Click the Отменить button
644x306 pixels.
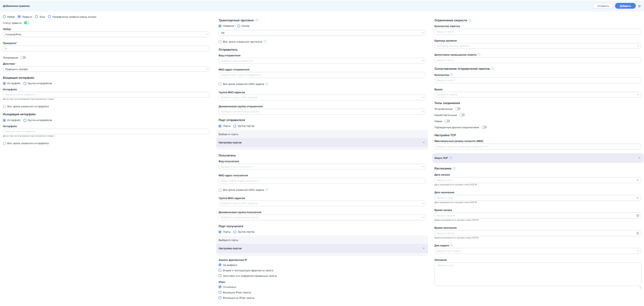[603, 6]
